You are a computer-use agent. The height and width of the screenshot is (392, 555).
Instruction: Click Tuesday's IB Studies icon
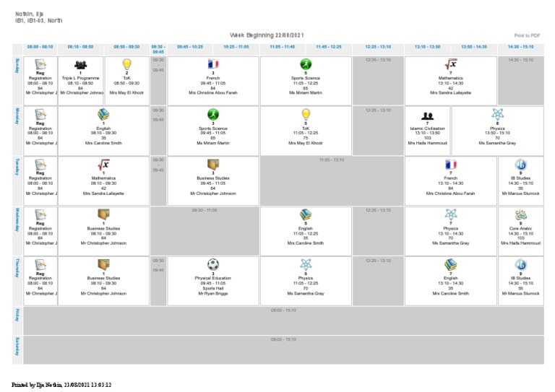click(520, 165)
